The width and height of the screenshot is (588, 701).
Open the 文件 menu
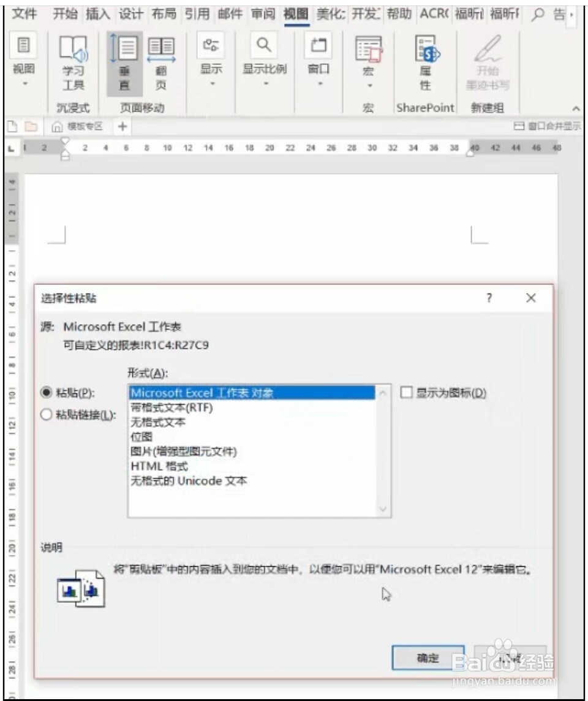pos(24,14)
